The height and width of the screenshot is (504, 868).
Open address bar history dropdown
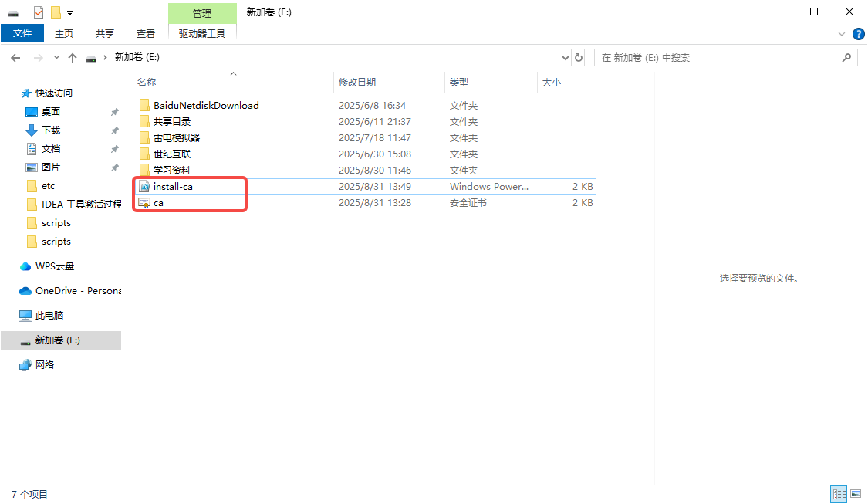(564, 58)
